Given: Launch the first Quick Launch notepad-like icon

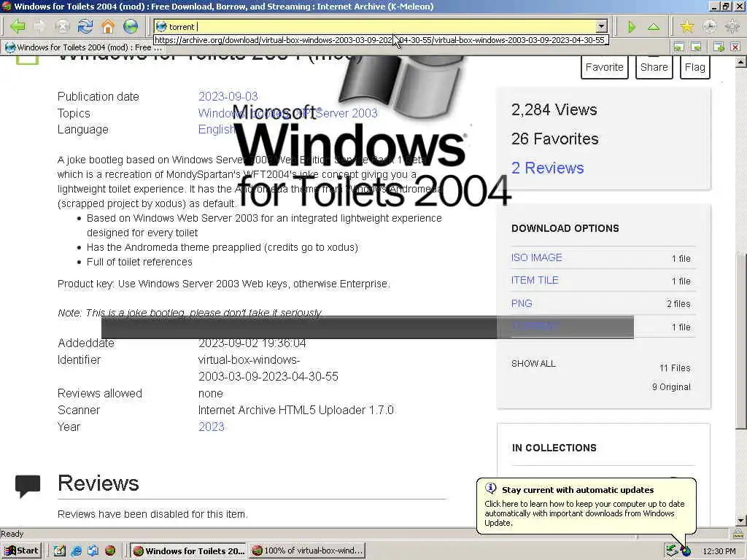Looking at the screenshot, I should pos(59,551).
